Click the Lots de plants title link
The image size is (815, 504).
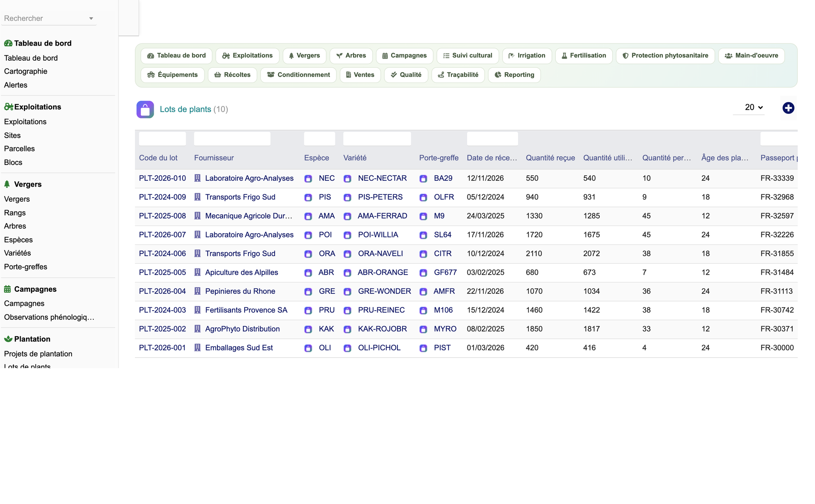[186, 109]
